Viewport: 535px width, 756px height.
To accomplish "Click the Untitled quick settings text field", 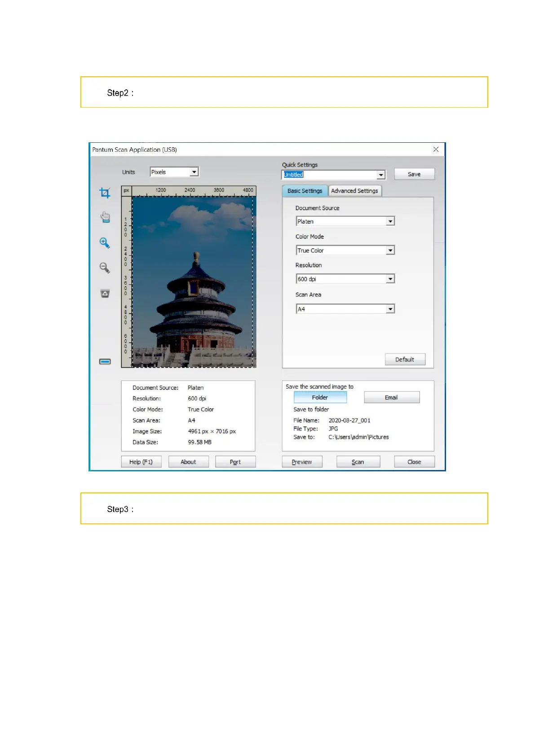I will point(329,175).
